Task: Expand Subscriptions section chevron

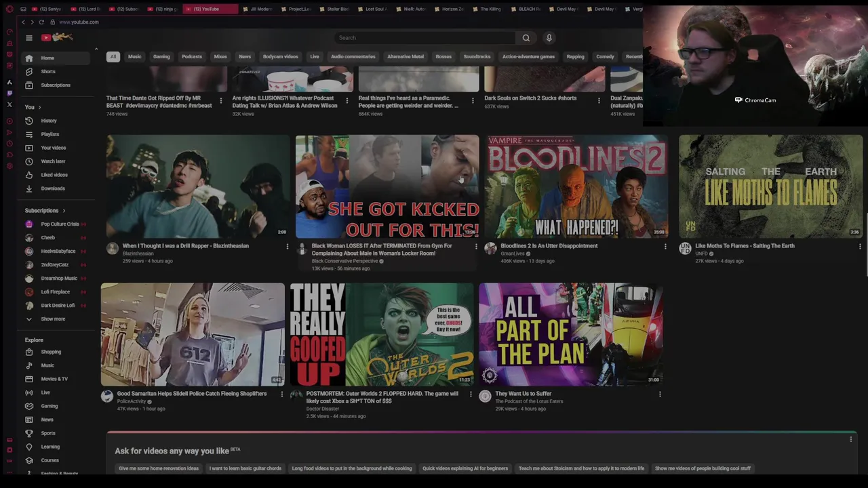Action: click(x=64, y=211)
